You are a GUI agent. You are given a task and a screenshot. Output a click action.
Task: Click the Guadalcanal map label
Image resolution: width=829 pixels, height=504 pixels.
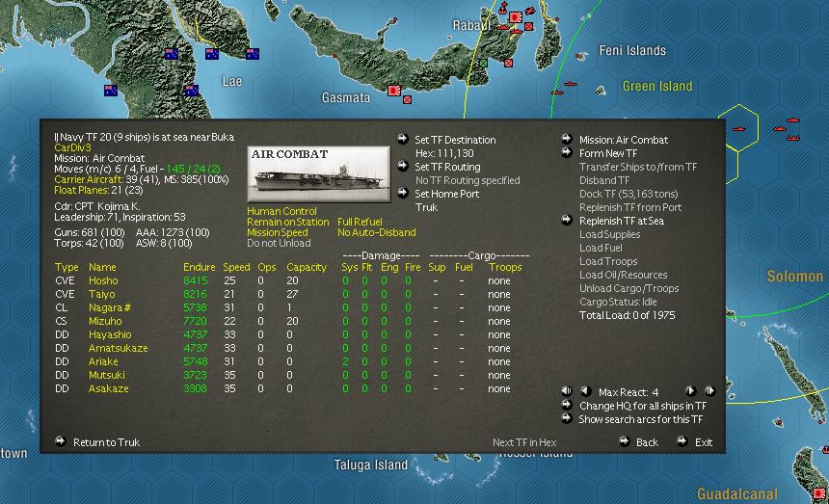coord(737,494)
